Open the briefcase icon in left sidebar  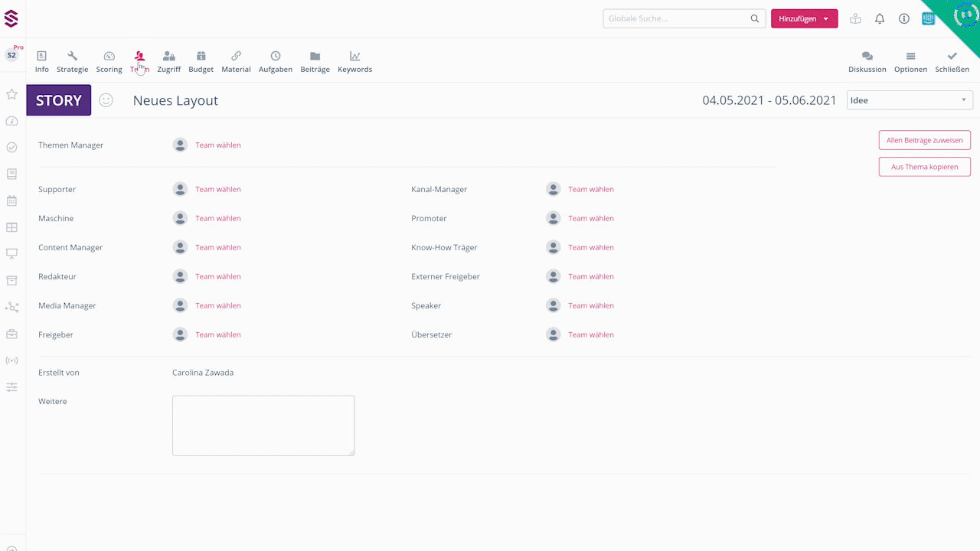(x=11, y=334)
